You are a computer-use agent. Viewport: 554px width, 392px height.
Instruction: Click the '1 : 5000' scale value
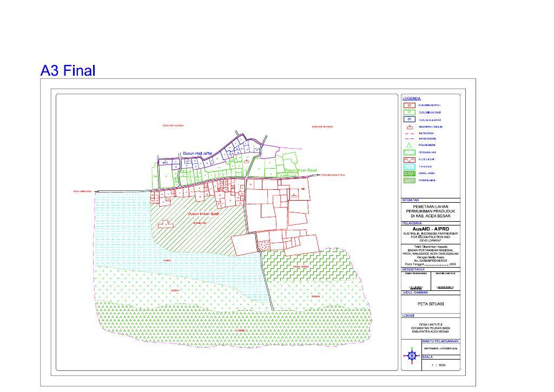(438, 365)
